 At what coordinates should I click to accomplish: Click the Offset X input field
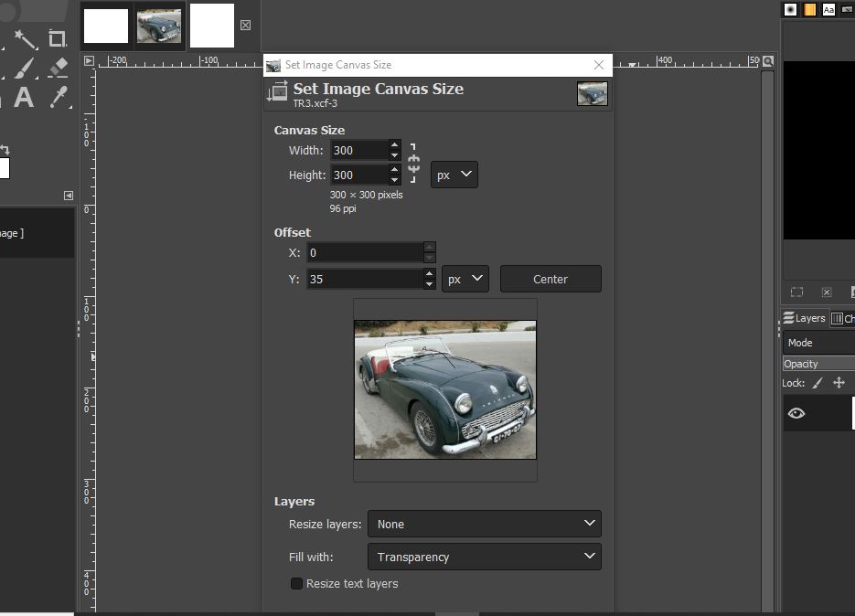[365, 252]
